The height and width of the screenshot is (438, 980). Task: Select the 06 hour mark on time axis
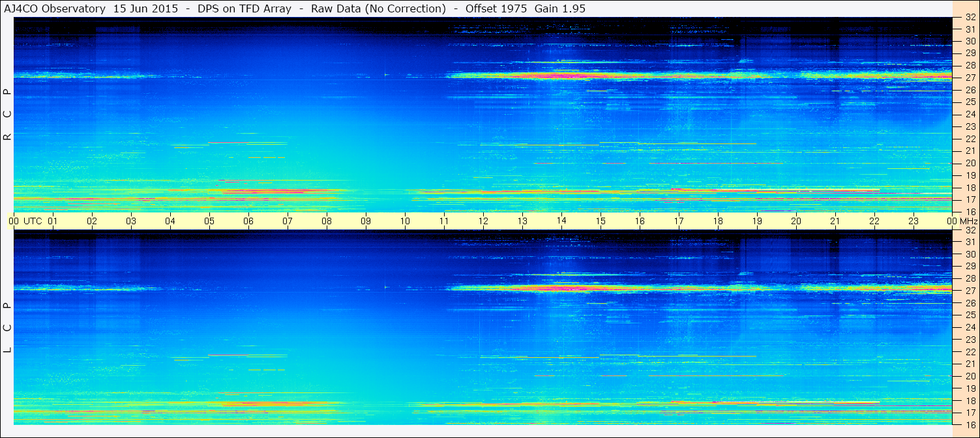(x=248, y=221)
